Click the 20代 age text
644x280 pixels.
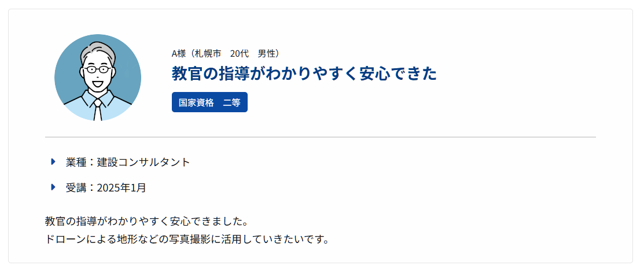tap(239, 54)
